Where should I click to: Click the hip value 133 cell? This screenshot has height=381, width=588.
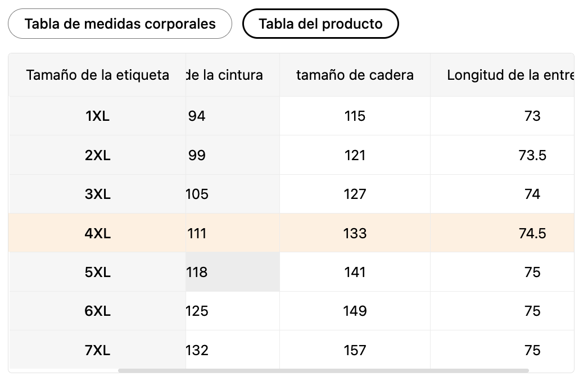pyautogui.click(x=355, y=233)
